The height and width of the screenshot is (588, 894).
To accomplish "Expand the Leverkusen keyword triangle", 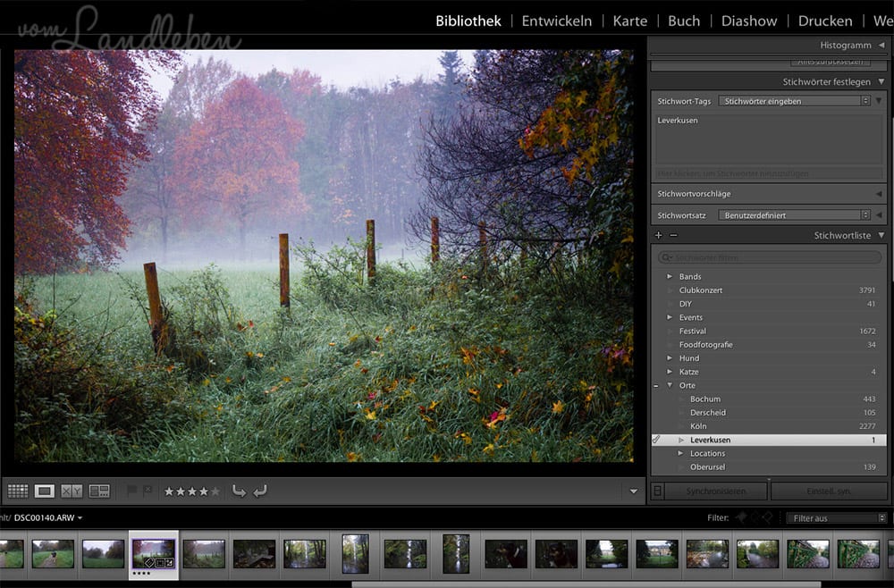I will (680, 440).
